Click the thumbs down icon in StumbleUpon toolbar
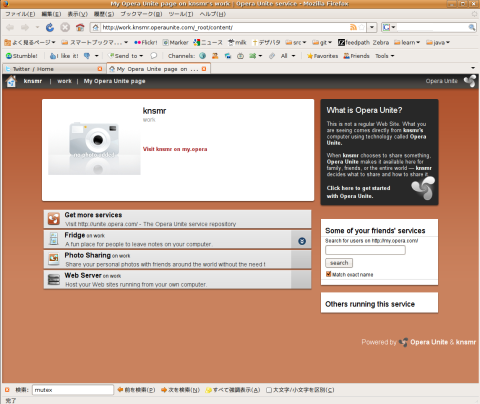The image size is (480, 404). pos(87,56)
